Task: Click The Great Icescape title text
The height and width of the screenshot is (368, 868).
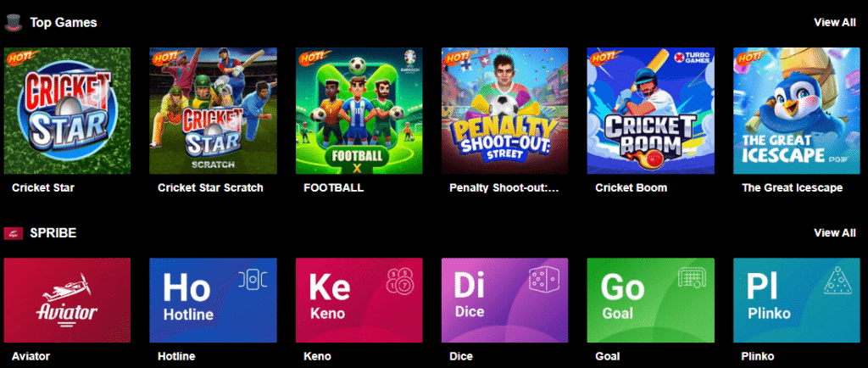Action: (793, 188)
